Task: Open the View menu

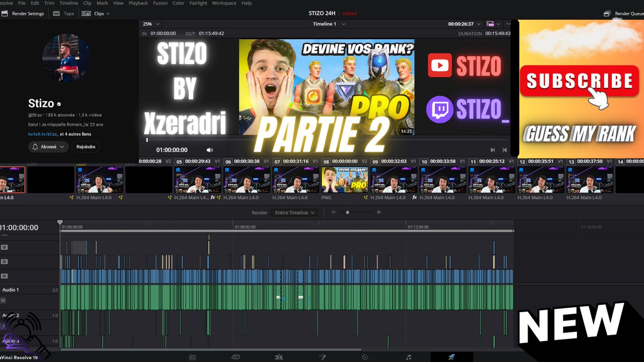Action: pyautogui.click(x=118, y=3)
